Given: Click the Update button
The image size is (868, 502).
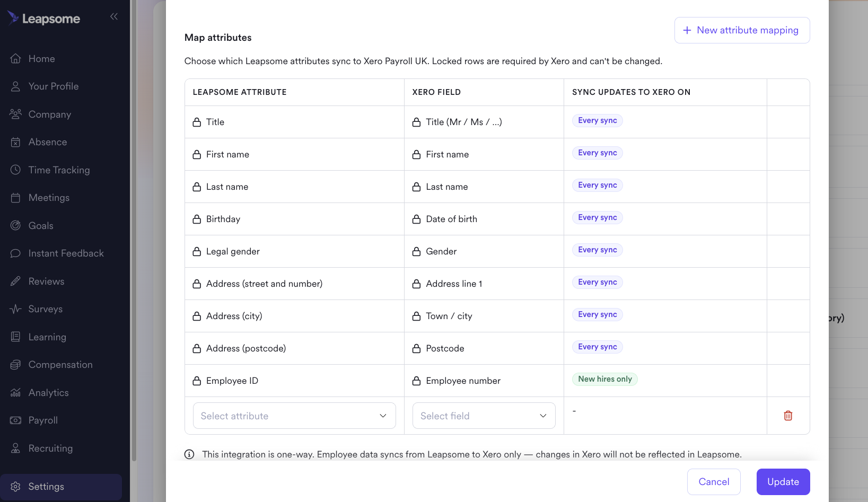Looking at the screenshot, I should click(783, 482).
